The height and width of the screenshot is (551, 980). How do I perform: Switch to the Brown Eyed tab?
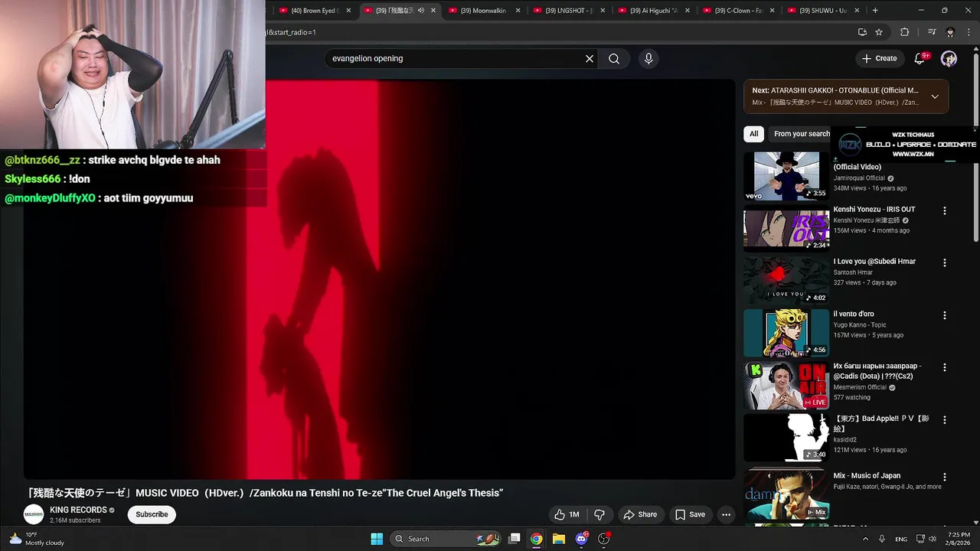pyautogui.click(x=315, y=11)
